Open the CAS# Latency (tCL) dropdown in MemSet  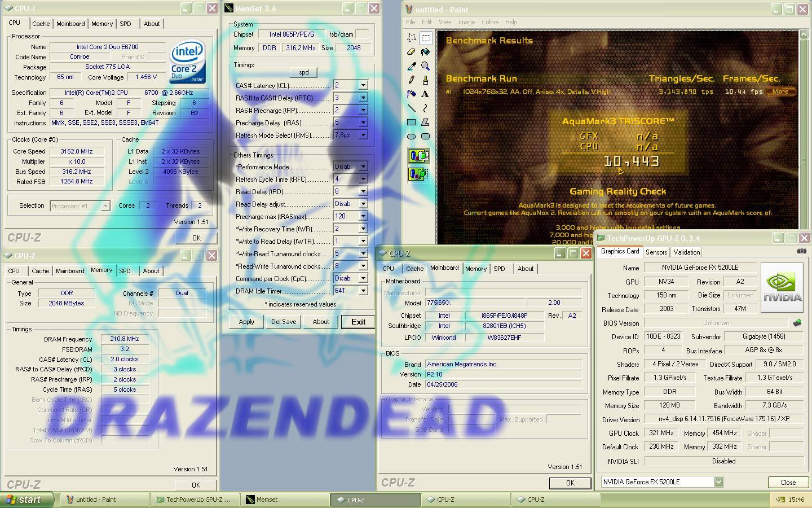(363, 85)
